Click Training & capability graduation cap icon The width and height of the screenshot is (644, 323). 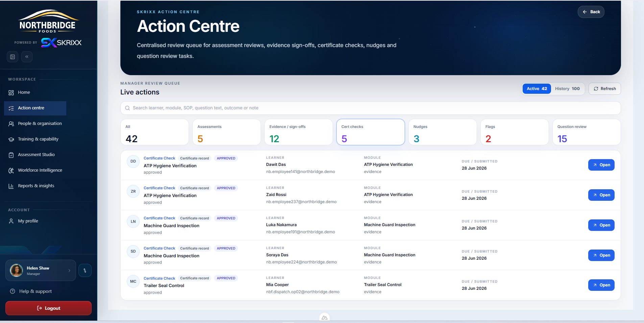tap(11, 139)
